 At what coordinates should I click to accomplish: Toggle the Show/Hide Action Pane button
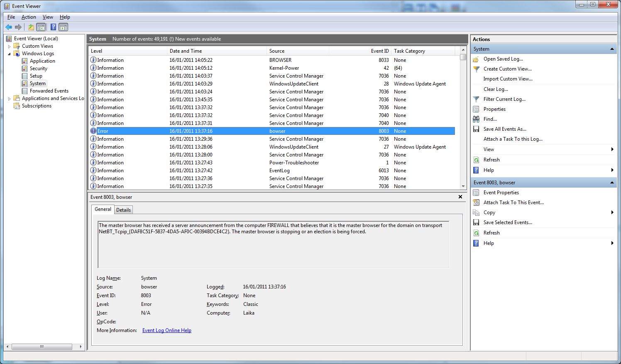tap(64, 27)
